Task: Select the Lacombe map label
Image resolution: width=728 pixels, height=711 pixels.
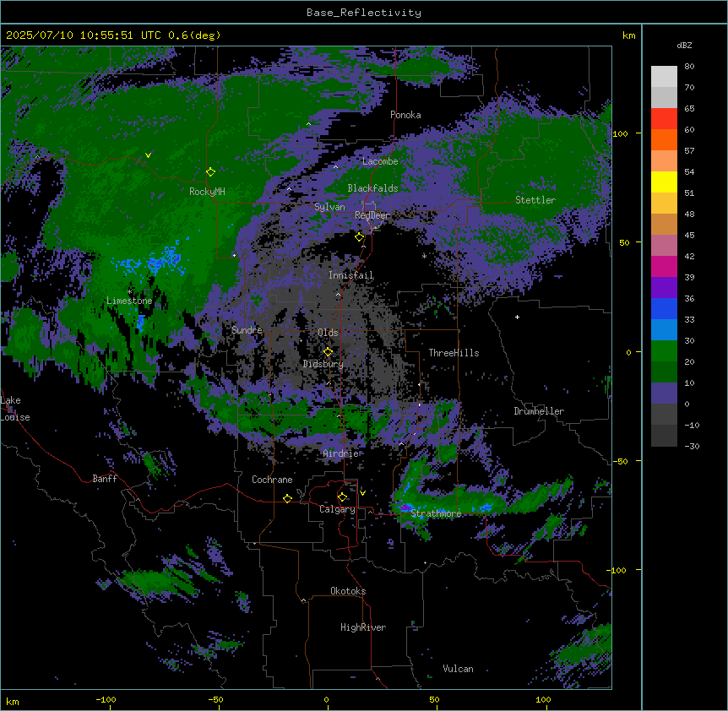Action: (x=380, y=161)
